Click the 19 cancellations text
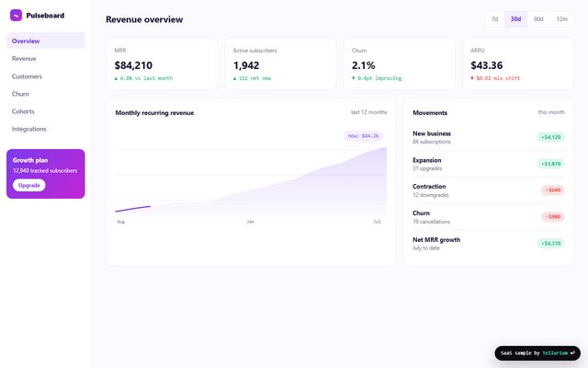The height and width of the screenshot is (368, 588). (431, 222)
